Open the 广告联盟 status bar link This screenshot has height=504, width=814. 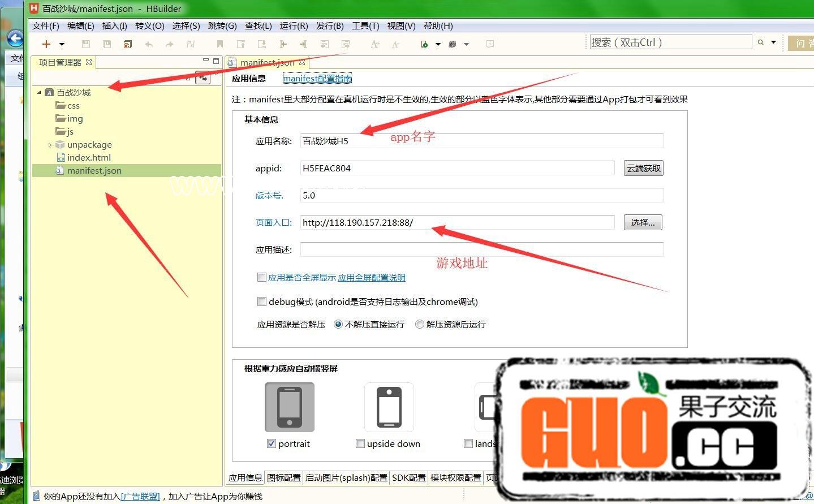point(140,496)
